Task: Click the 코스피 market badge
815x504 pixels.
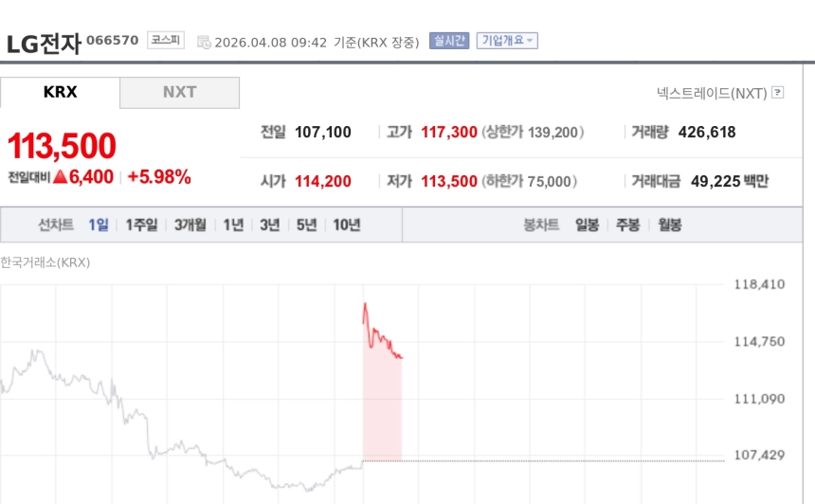Action: (165, 41)
